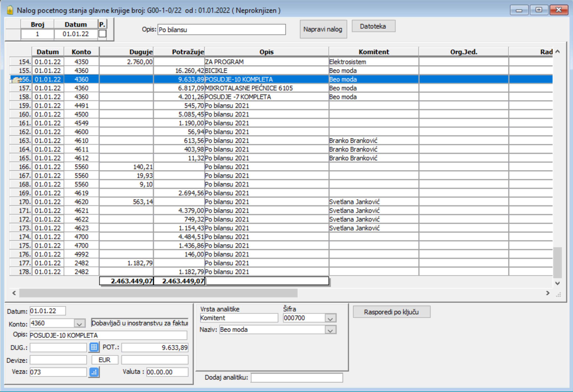This screenshot has height=392, width=573.
Task: Click the blue icon next to Veza field
Action: [x=94, y=372]
